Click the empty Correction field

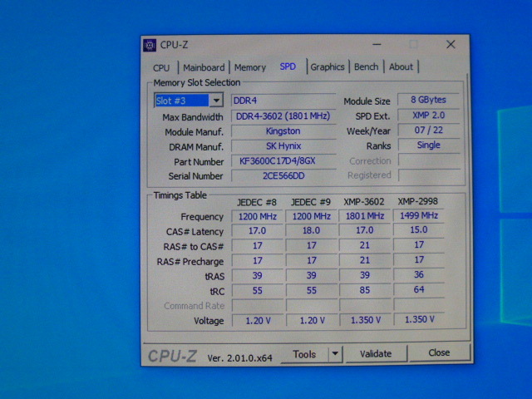coord(429,160)
